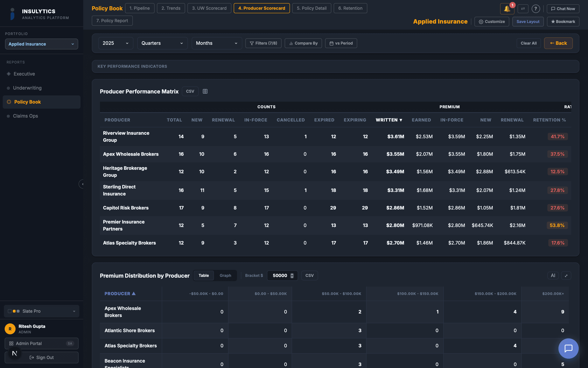Click Premier Insurance Partners row name
This screenshot has height=368, width=588.
point(124,225)
